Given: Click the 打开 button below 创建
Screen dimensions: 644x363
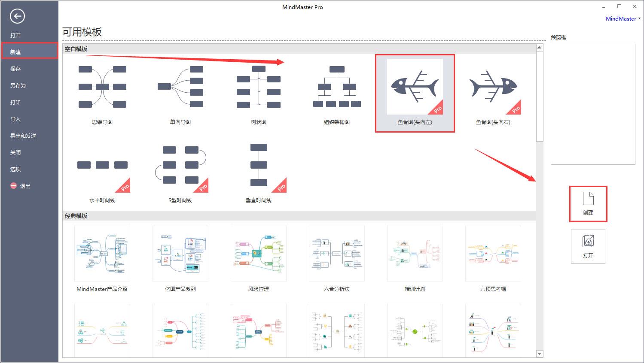Looking at the screenshot, I should tap(588, 247).
